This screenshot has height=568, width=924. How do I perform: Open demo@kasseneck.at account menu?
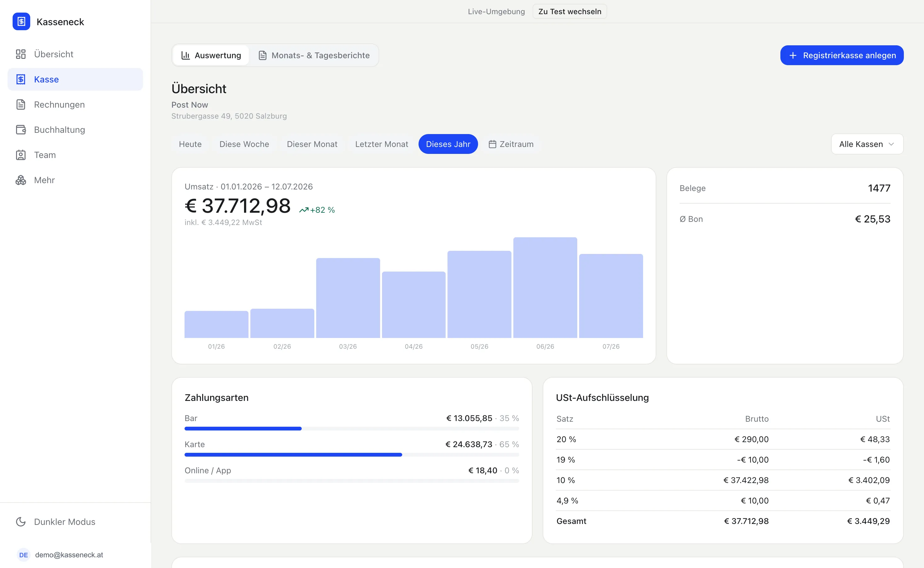pos(75,555)
